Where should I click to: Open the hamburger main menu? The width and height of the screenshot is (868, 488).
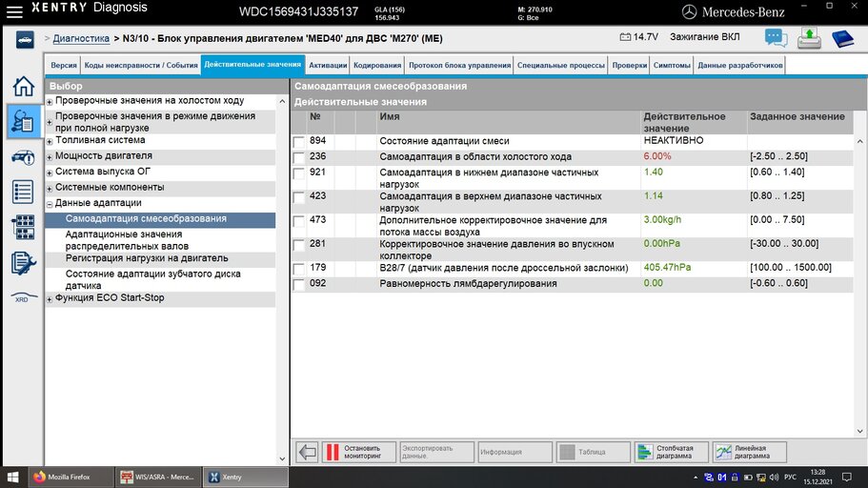point(14,11)
